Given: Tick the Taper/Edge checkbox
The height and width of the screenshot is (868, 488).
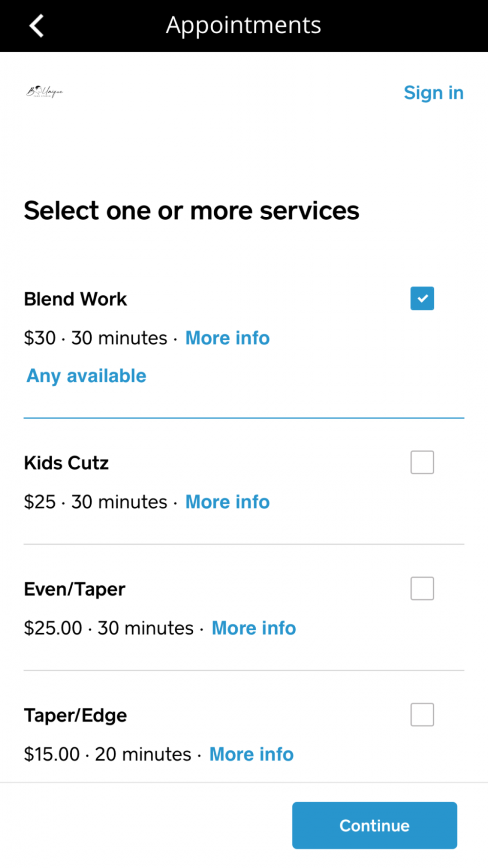Looking at the screenshot, I should click(422, 715).
